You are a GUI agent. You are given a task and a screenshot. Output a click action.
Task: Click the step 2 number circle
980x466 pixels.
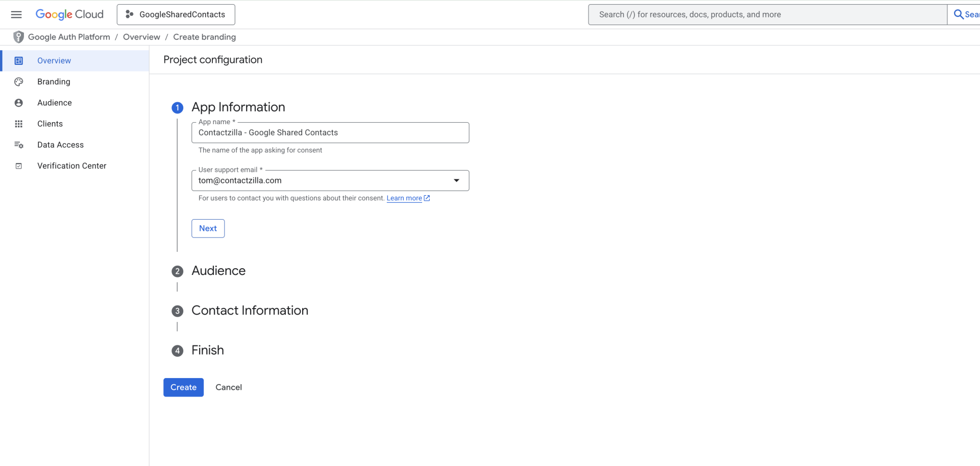click(177, 271)
